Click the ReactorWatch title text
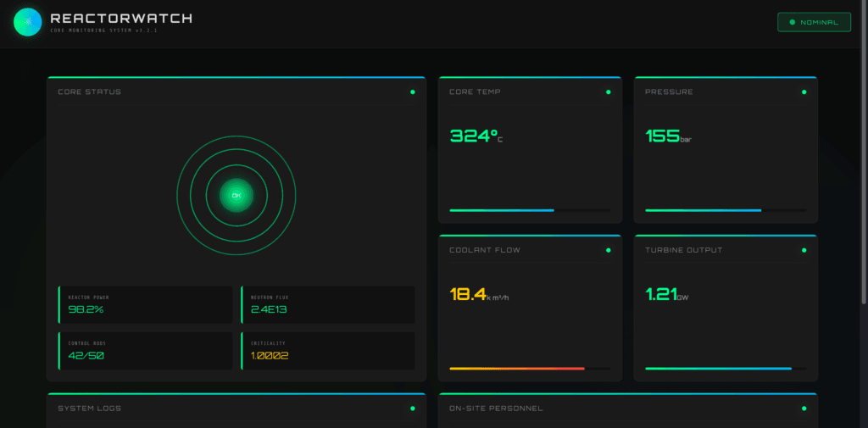 pyautogui.click(x=120, y=18)
